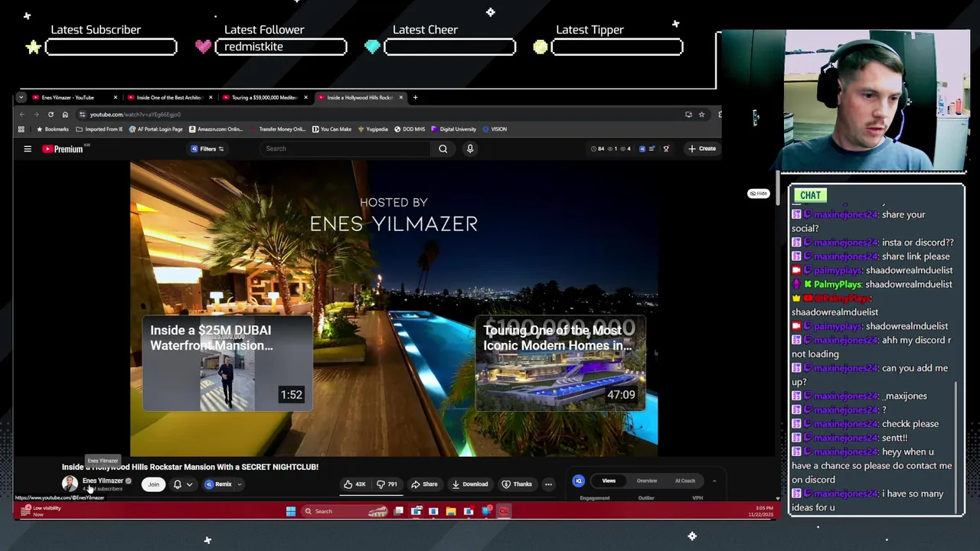
Task: Click the Create button
Action: pos(702,148)
